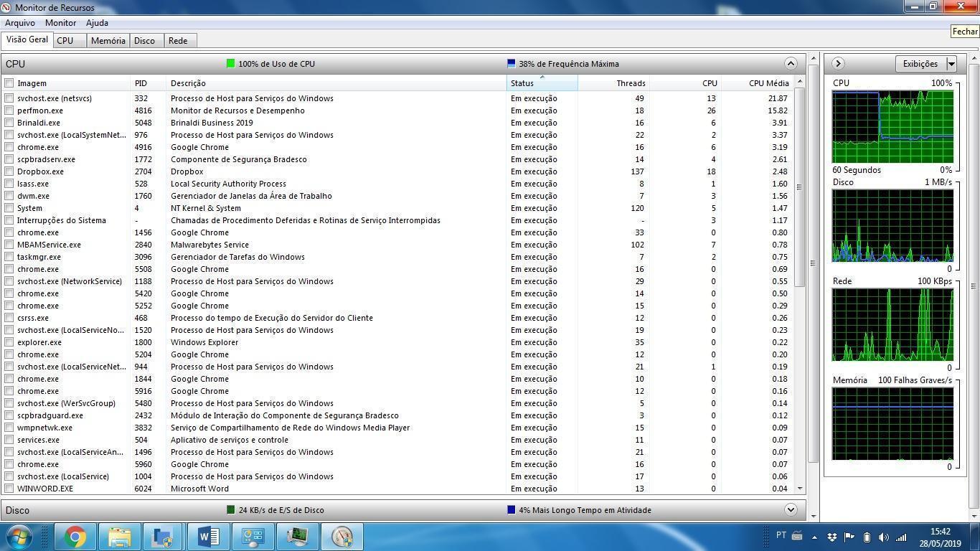Sort by the Threads column header
Image resolution: width=980 pixels, height=551 pixels.
tap(613, 83)
